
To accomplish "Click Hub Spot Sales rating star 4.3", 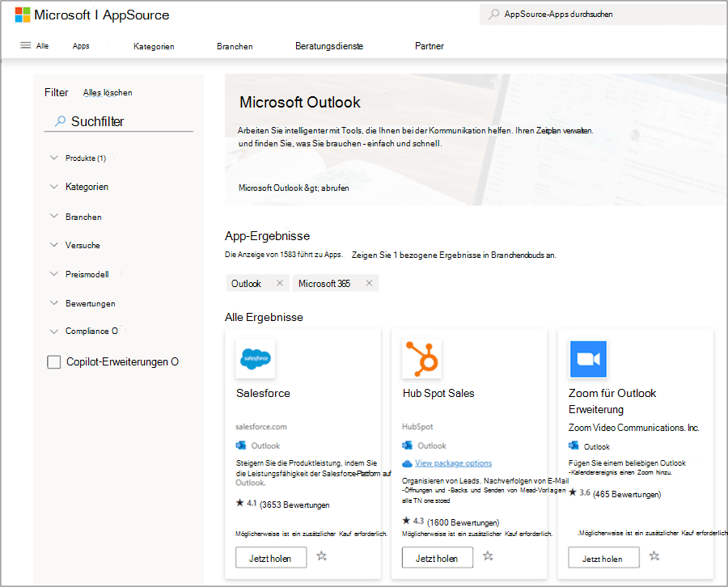I will click(406, 521).
